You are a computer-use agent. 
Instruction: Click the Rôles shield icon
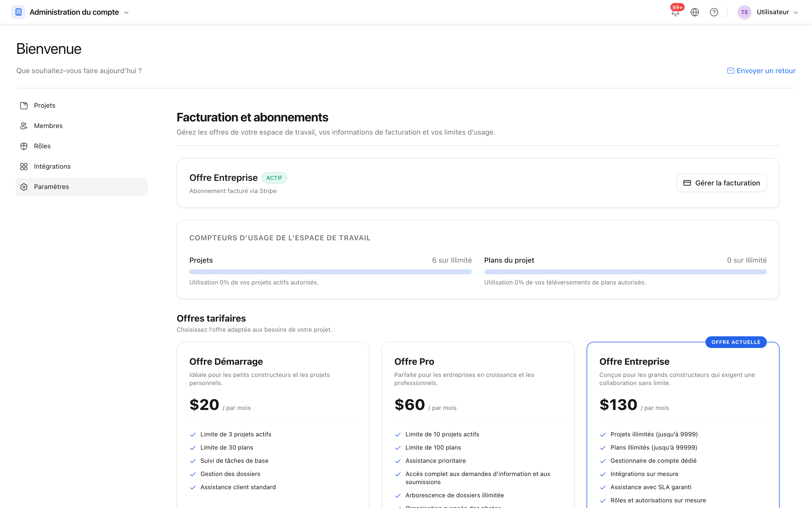[24, 146]
